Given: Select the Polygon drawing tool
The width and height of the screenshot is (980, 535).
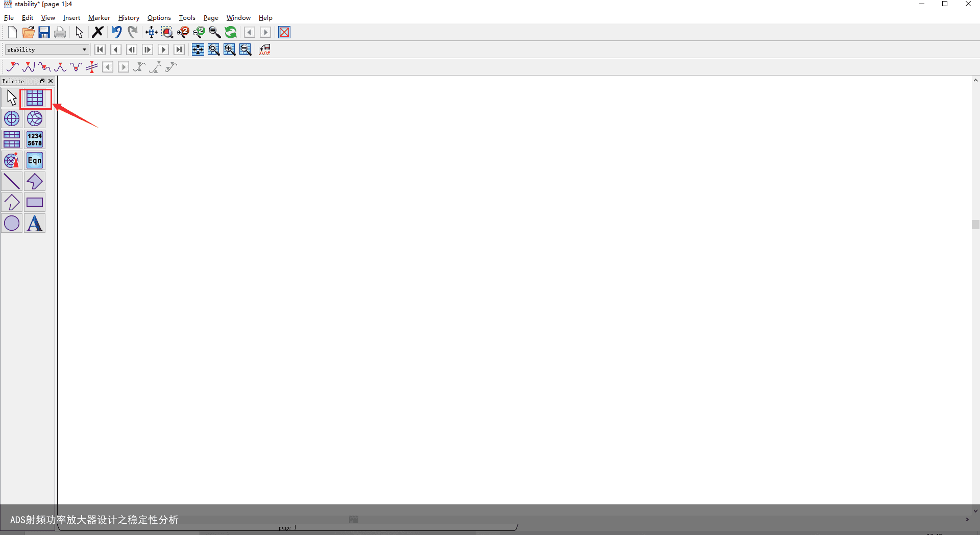Looking at the screenshot, I should (35, 182).
